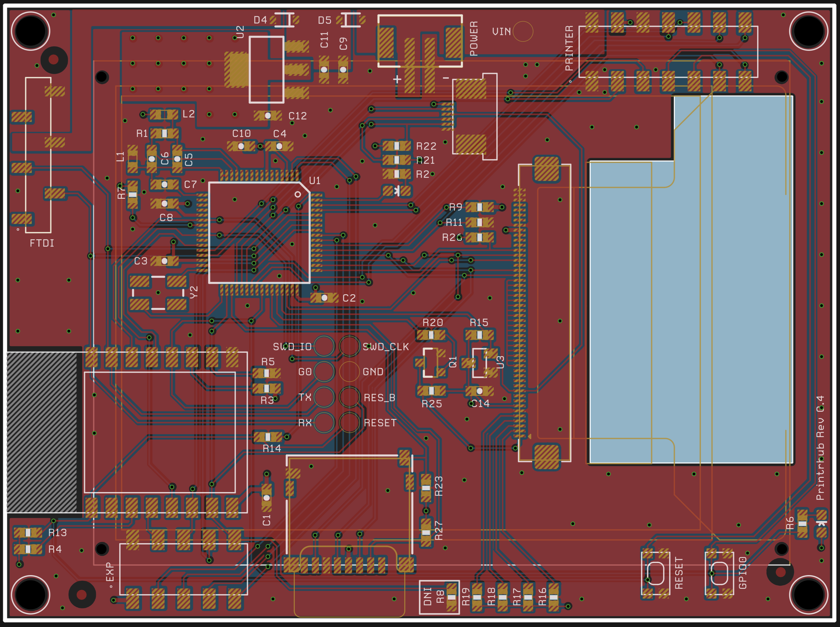Screen dimensions: 840x627
Task: Select capacitor C9 footprint
Action: coord(343,69)
